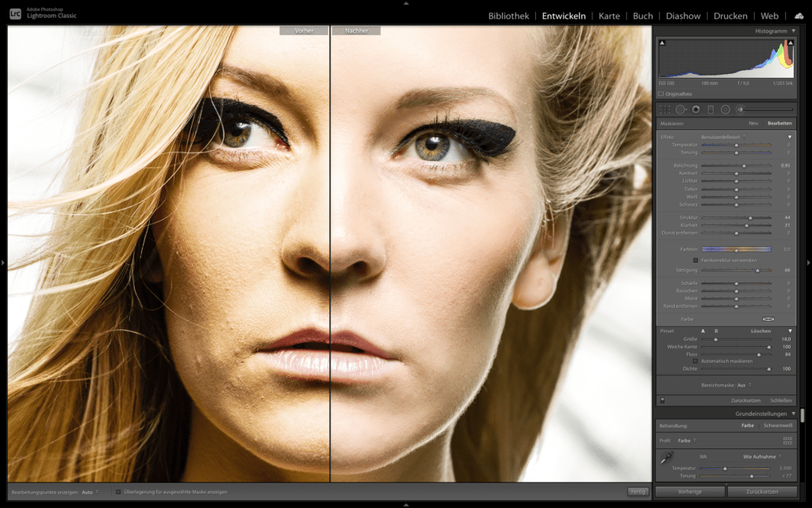Select brush A
Screen dimensions: 812x508
[703, 331]
